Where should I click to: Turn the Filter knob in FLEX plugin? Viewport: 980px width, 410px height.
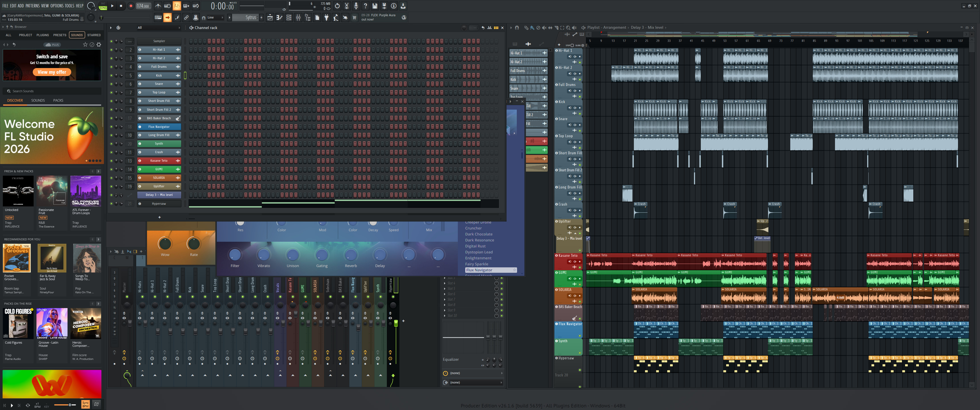coord(235,255)
